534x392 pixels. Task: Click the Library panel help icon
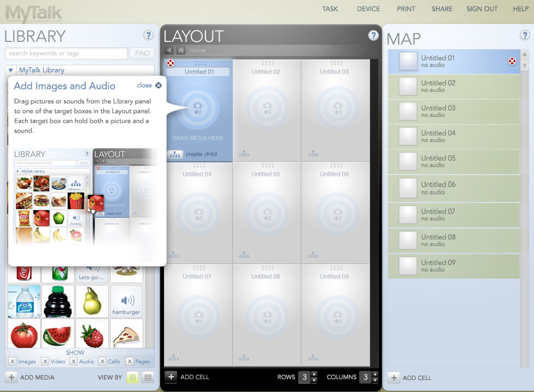[x=148, y=35]
